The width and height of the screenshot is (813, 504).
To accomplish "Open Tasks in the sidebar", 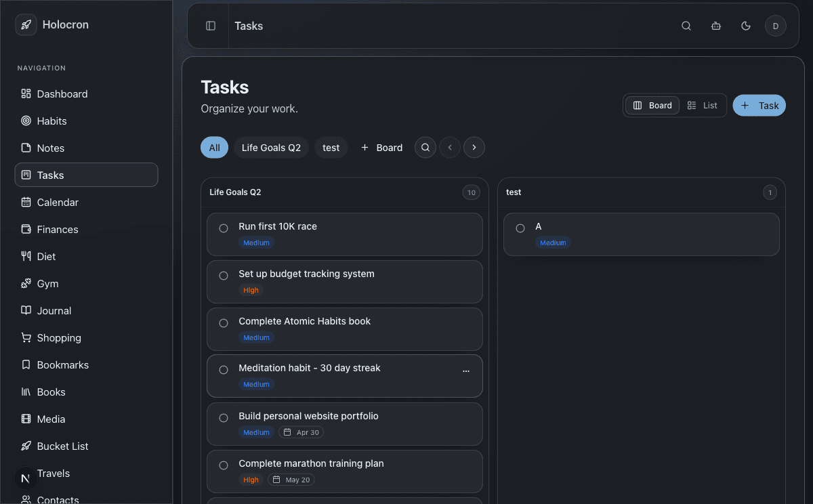I will (x=86, y=175).
